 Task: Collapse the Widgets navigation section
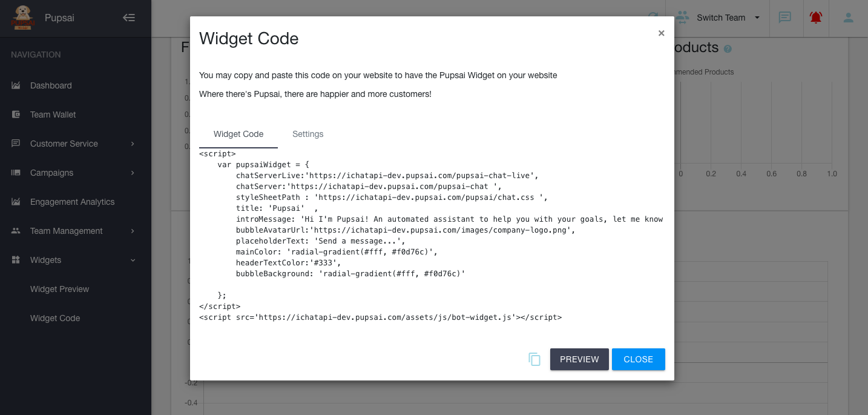133,260
